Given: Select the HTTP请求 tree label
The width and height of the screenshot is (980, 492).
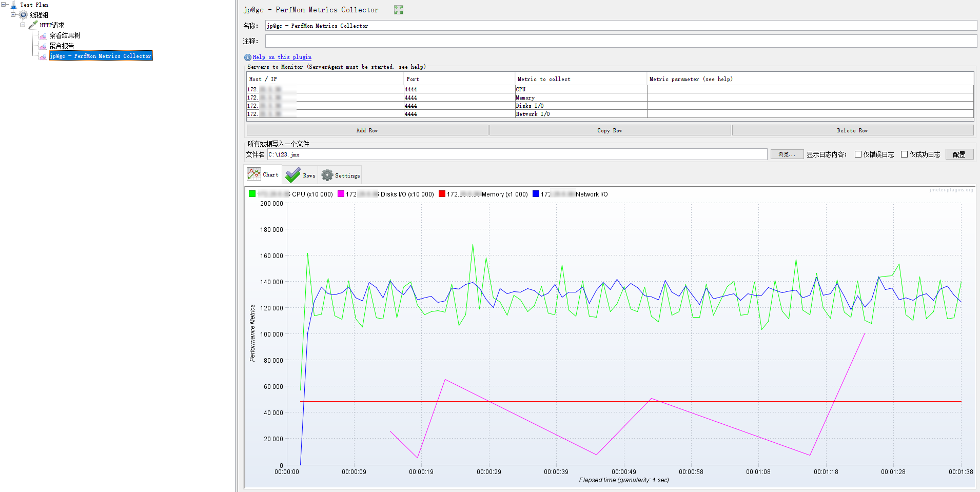Looking at the screenshot, I should 52,25.
